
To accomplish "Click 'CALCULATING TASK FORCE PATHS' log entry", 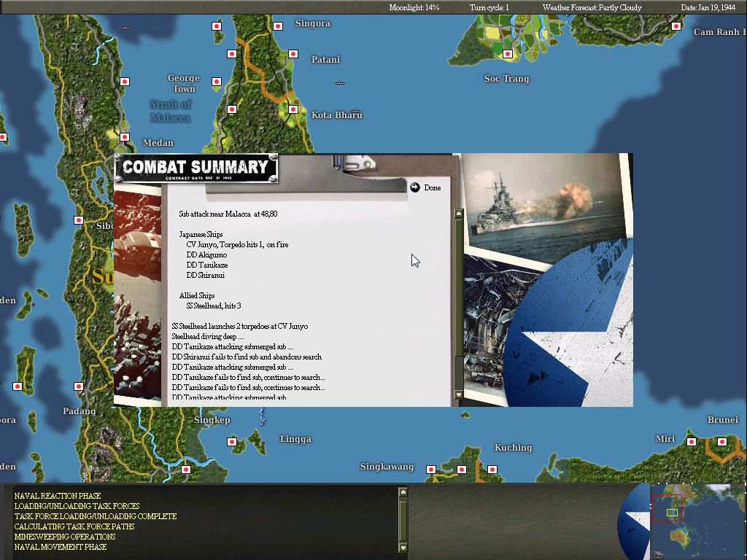I will [x=74, y=526].
